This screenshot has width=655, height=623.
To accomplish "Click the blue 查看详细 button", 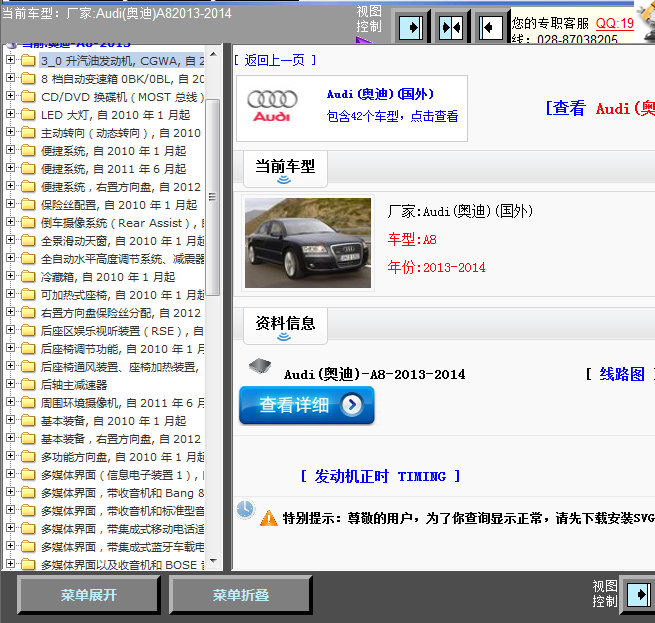I will [307, 405].
